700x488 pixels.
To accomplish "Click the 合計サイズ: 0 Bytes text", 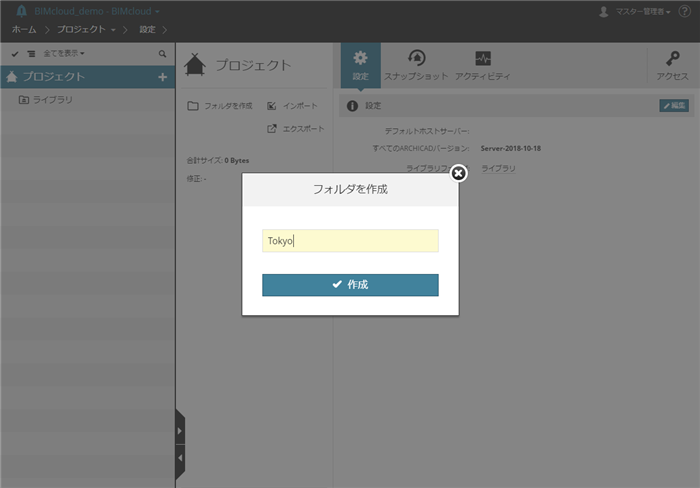I will [218, 160].
